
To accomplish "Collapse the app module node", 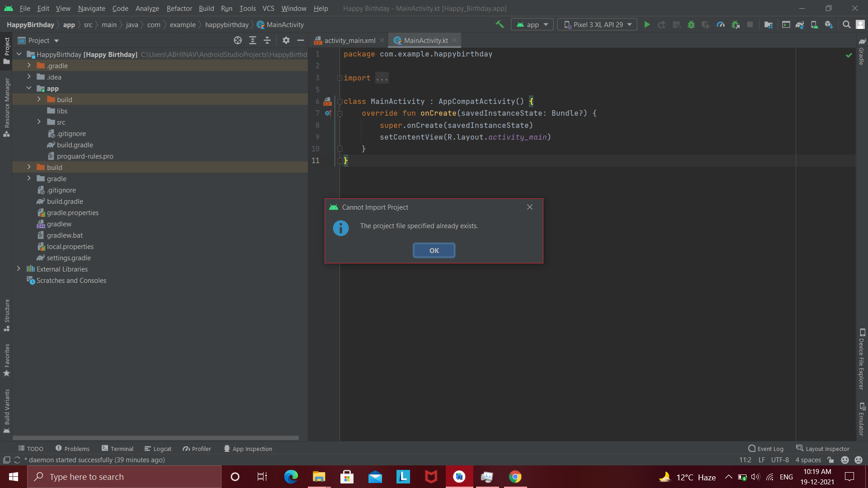I will [29, 88].
